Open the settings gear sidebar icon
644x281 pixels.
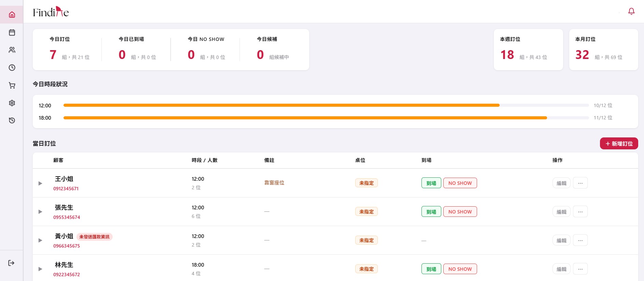(12, 103)
